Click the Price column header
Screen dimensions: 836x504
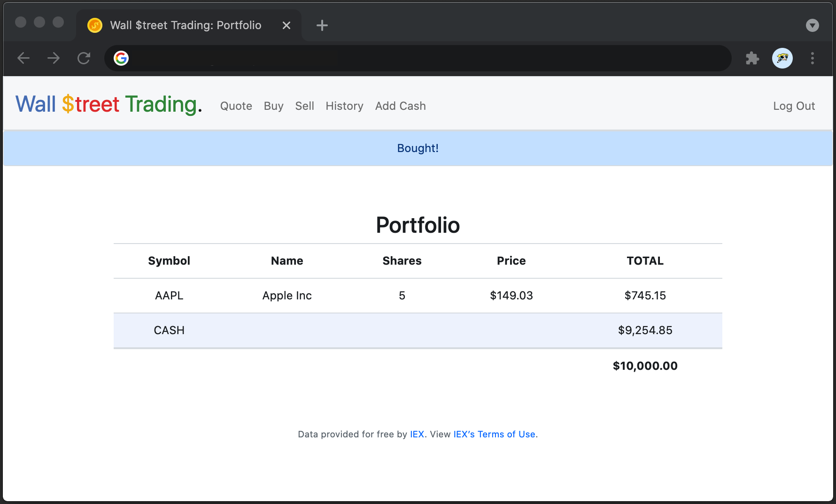(511, 261)
